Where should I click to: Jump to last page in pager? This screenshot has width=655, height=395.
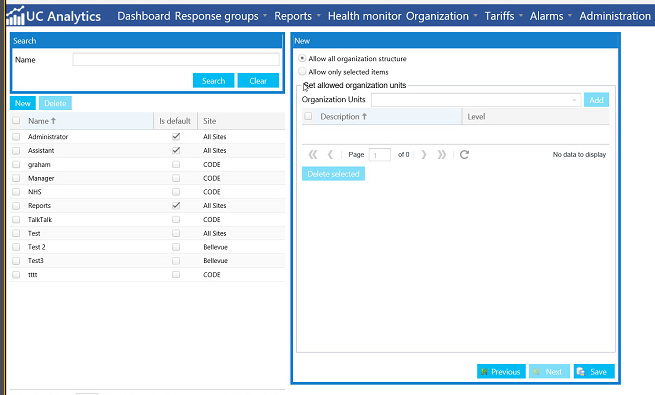tap(442, 155)
